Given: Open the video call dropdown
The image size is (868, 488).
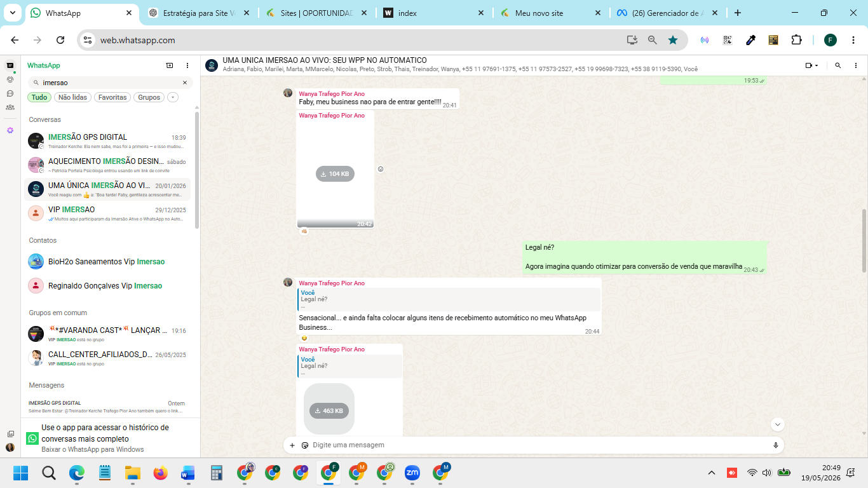Looking at the screenshot, I should (811, 65).
